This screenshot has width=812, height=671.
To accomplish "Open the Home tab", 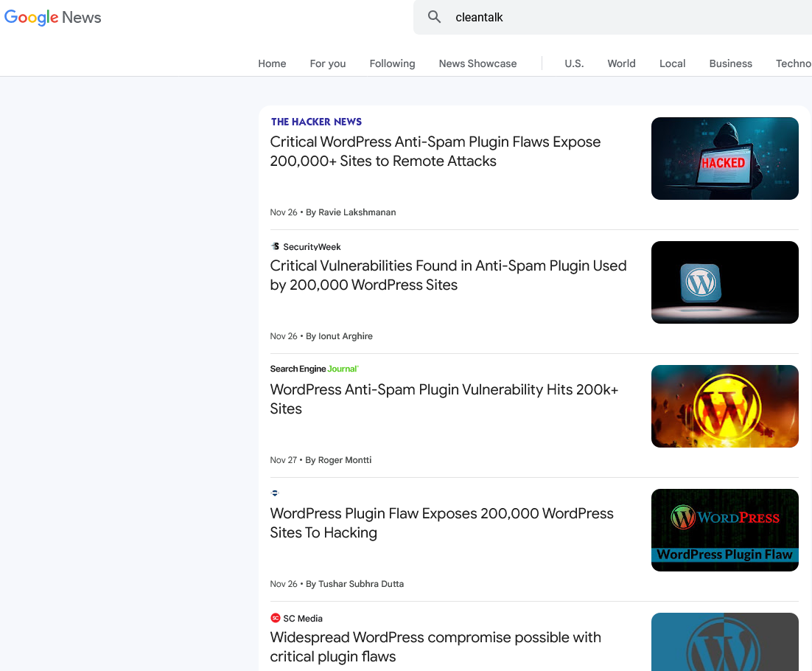I will [x=272, y=63].
